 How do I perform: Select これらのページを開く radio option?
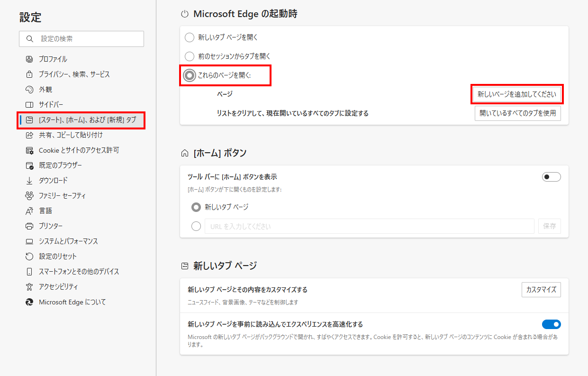190,75
